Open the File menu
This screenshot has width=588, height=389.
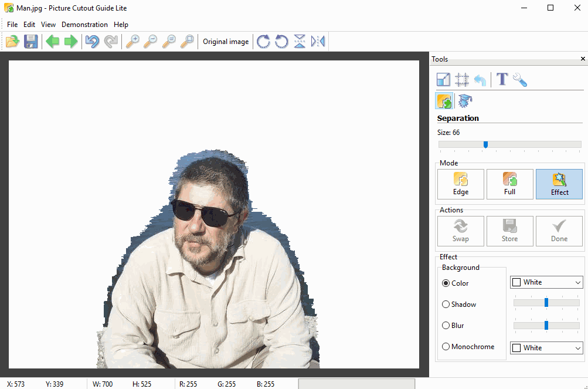click(12, 25)
